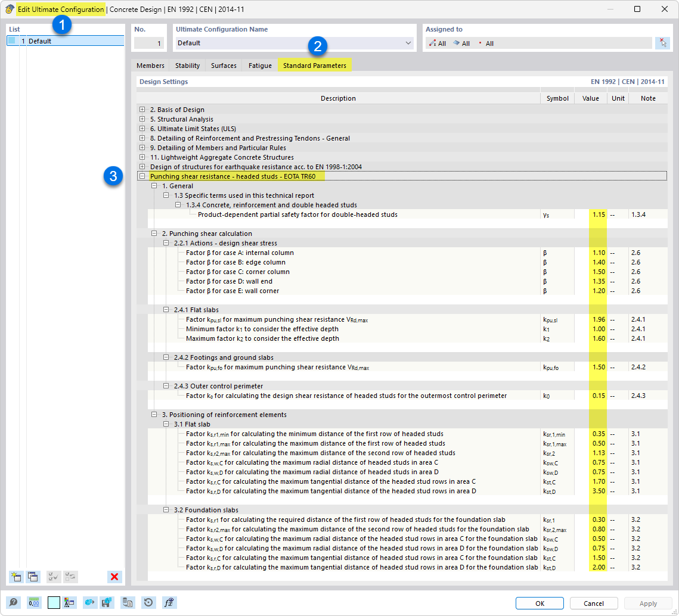Collapse 2. Punching shear calculation node
Image resolution: width=679 pixels, height=616 pixels.
[x=154, y=234]
